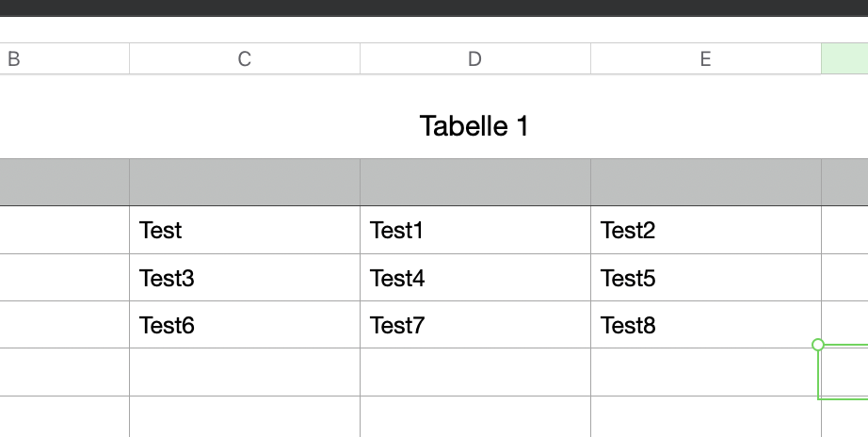Select the cell containing Test8
The image size is (868, 437).
[705, 326]
